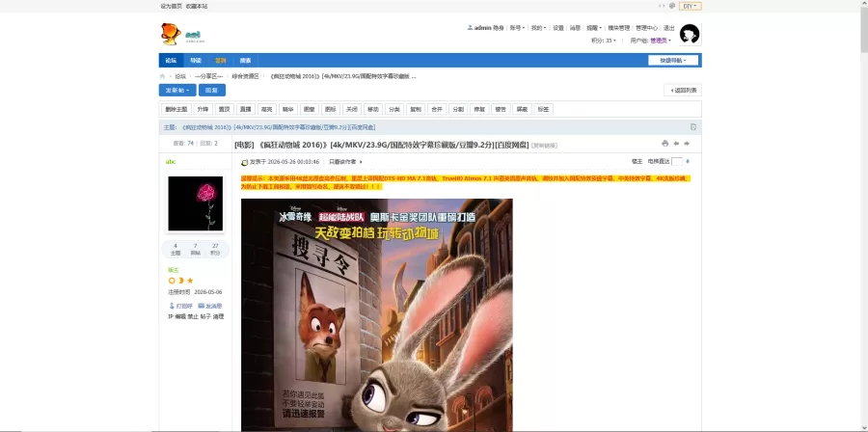Click the arrow next to floor input
Image resolution: width=868 pixels, height=432 pixels.
(688, 161)
